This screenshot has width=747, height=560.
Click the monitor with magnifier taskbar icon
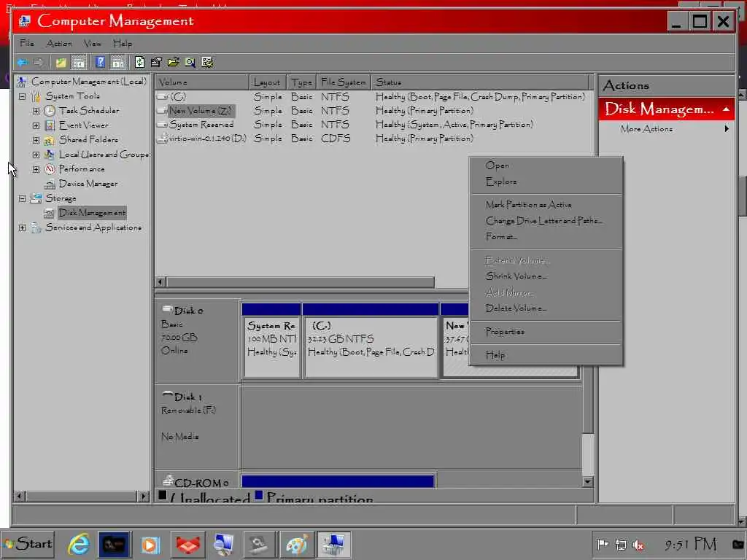coord(223,544)
